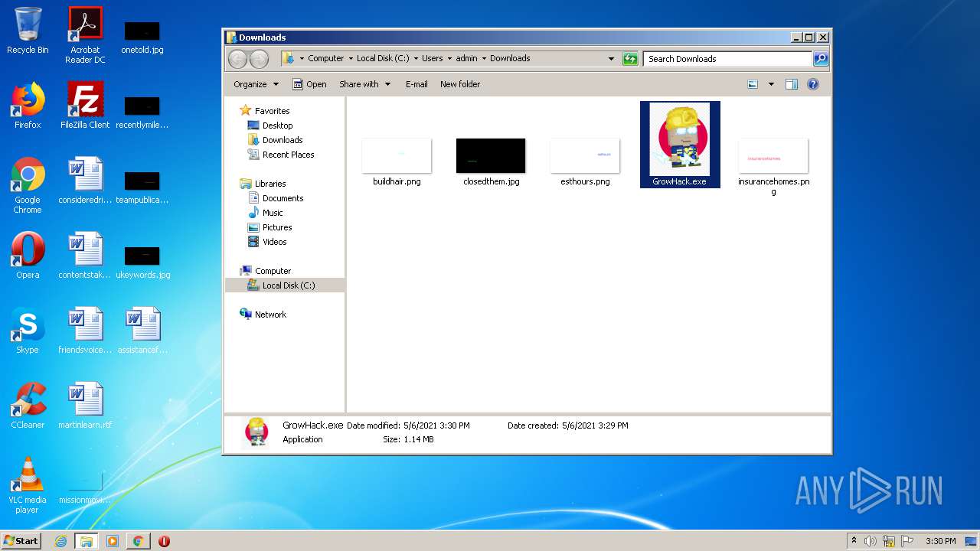Select buildhair.png file
This screenshot has height=551, width=980.
(x=397, y=162)
